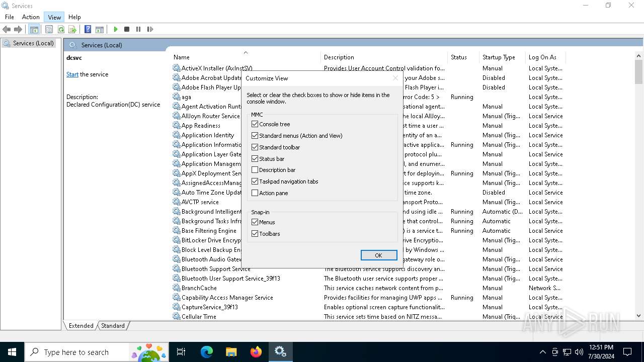Open Task View from the taskbar
This screenshot has height=362, width=644.
coord(181,352)
